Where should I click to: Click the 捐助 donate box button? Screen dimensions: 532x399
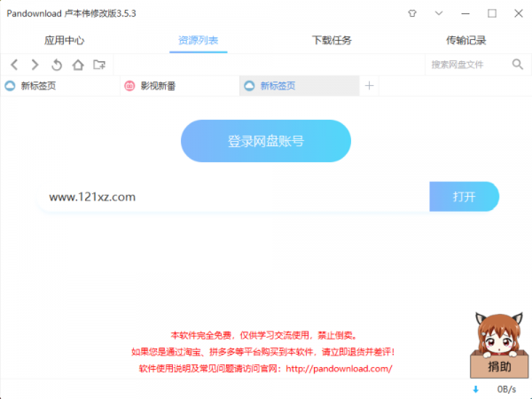499,366
